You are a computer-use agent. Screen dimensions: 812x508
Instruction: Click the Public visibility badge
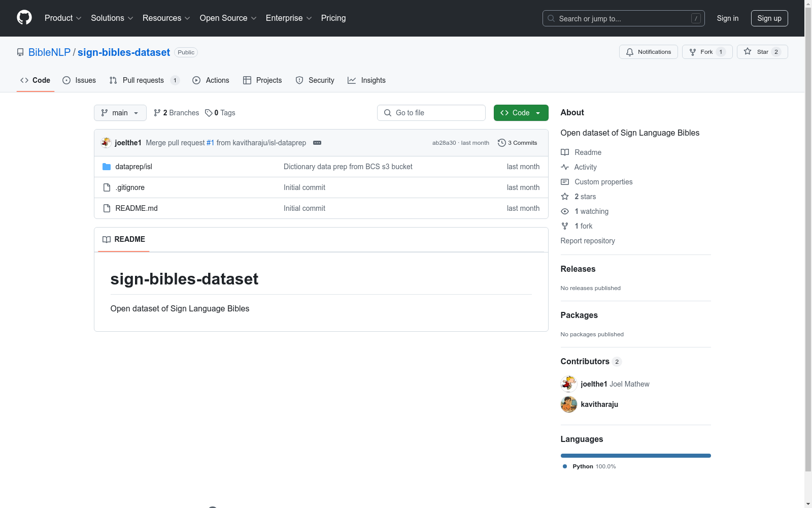(186, 52)
